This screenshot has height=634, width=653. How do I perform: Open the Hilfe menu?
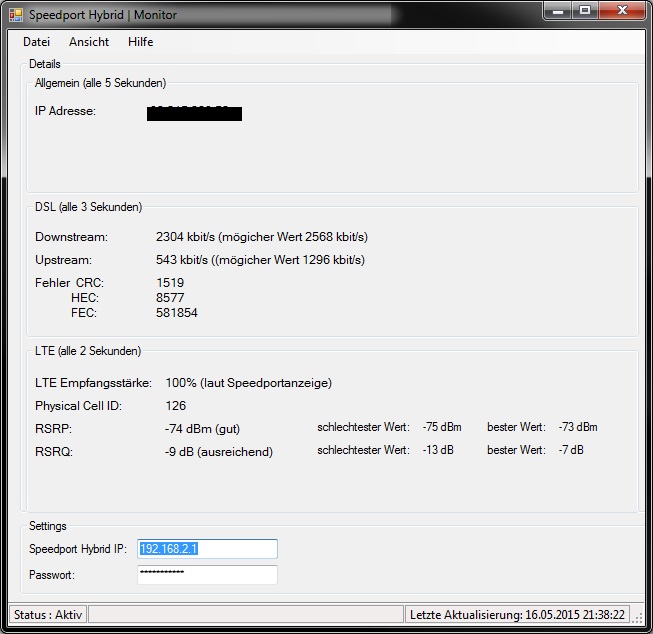(140, 42)
